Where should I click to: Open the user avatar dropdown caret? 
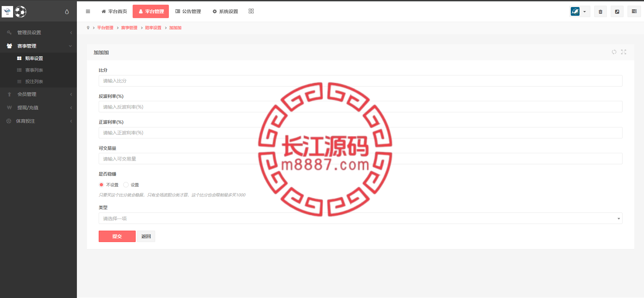click(585, 12)
